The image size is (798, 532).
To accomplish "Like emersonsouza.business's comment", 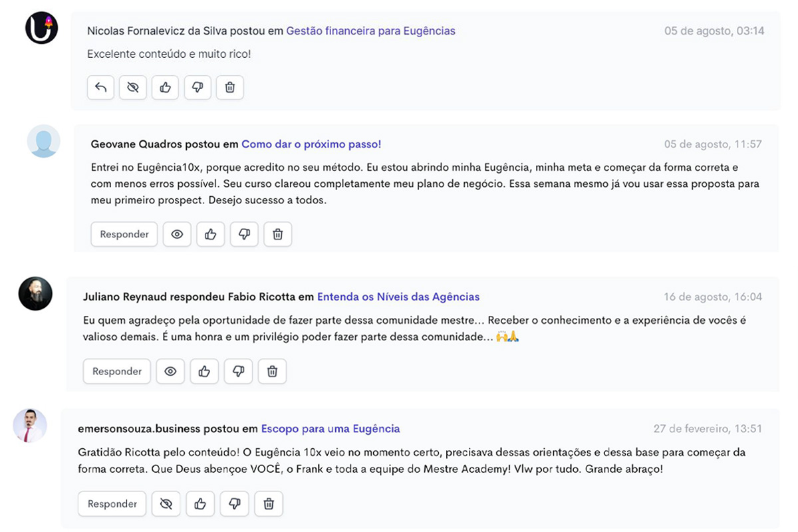I will point(199,503).
